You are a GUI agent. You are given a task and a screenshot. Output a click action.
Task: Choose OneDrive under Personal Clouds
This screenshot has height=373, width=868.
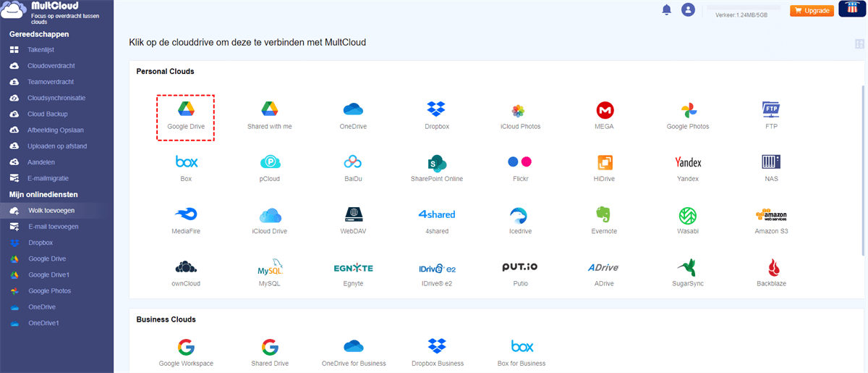(353, 116)
